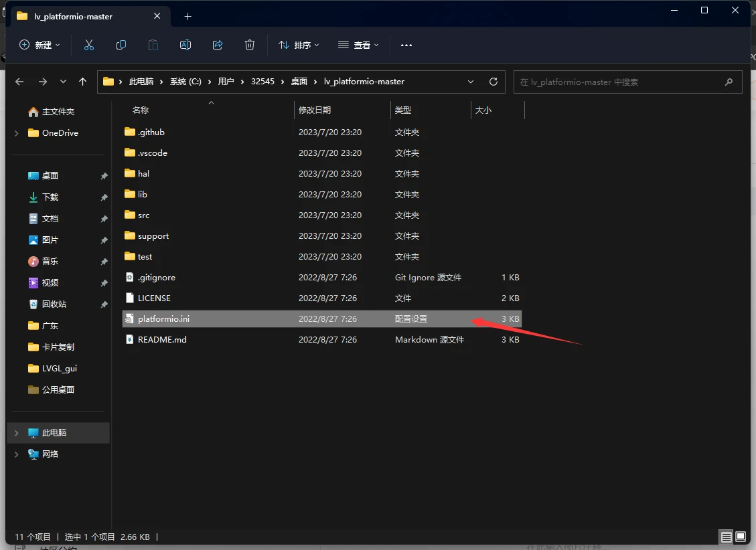Select the LICENSE file
This screenshot has width=756, height=550.
322,298
